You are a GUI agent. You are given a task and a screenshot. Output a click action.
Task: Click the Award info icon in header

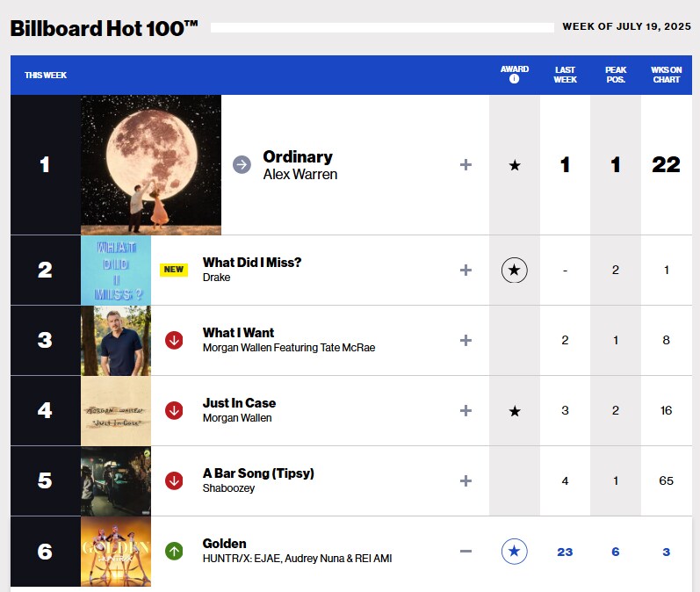click(515, 79)
